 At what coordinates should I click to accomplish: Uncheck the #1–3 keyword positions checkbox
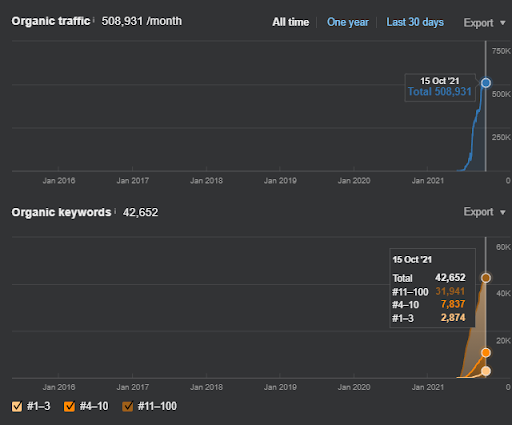click(17, 406)
